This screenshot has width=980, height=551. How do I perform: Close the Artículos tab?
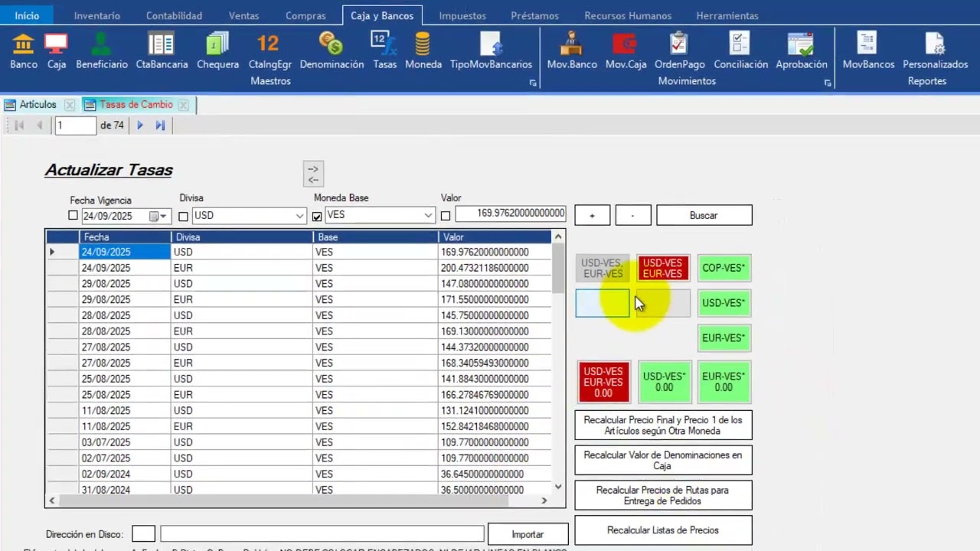[x=70, y=105]
